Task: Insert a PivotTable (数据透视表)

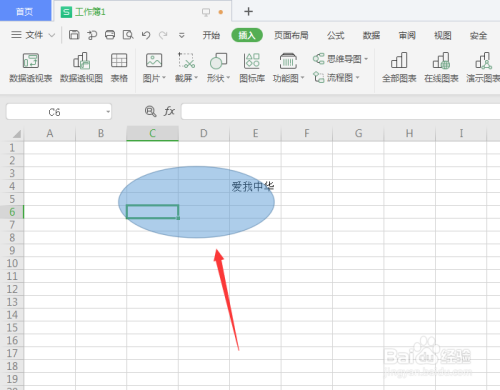Action: 31,68
